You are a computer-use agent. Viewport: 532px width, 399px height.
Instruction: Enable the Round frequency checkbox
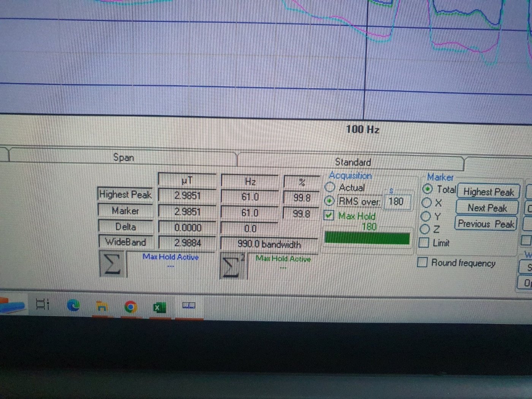pyautogui.click(x=422, y=262)
